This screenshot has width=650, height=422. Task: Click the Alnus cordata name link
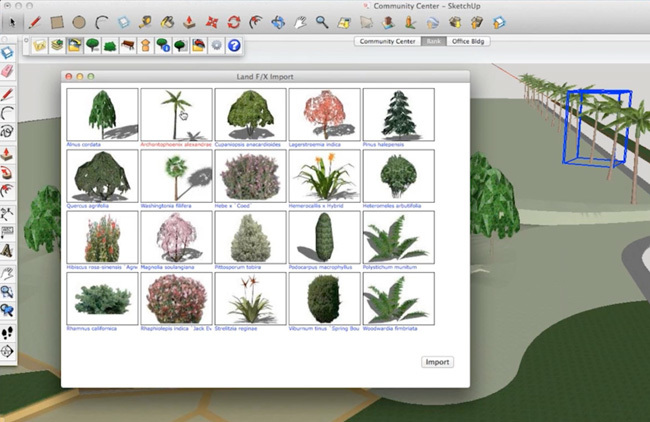coord(85,145)
